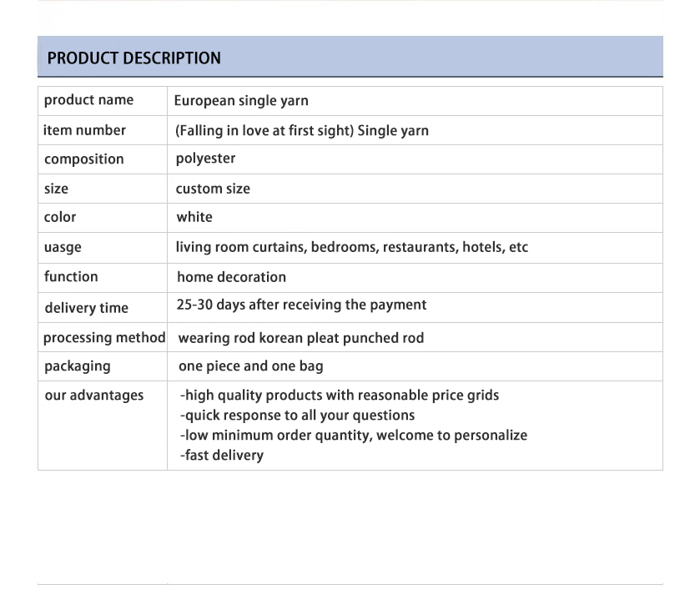Click the 'item number' label cell
The image size is (700, 605).
[x=84, y=130]
